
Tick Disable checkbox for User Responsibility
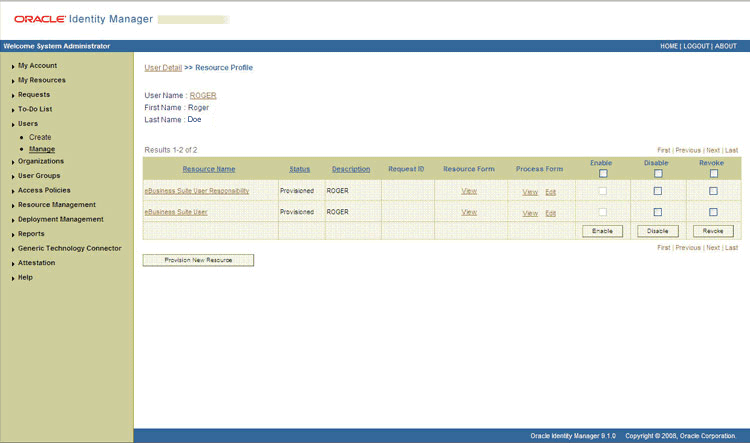pyautogui.click(x=658, y=191)
